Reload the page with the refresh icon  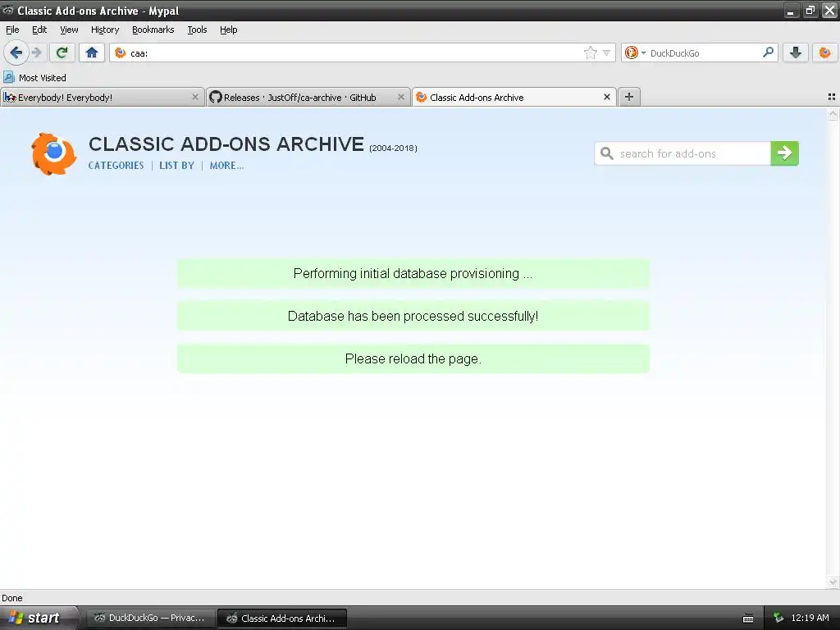coord(62,52)
